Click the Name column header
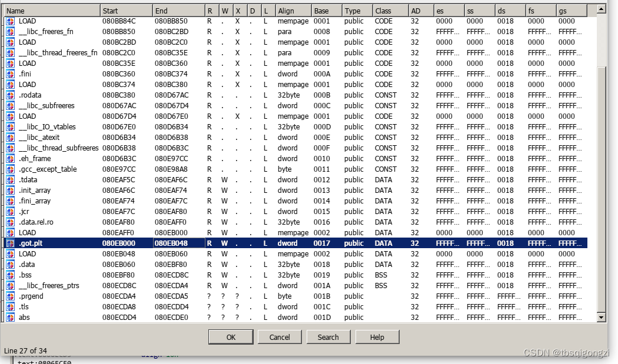618x364 pixels. click(x=51, y=10)
